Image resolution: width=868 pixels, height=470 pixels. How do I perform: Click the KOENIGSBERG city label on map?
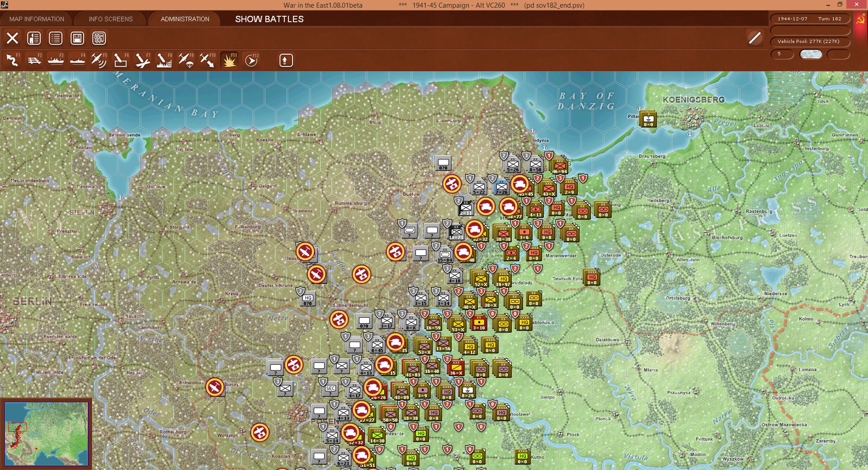tap(693, 99)
